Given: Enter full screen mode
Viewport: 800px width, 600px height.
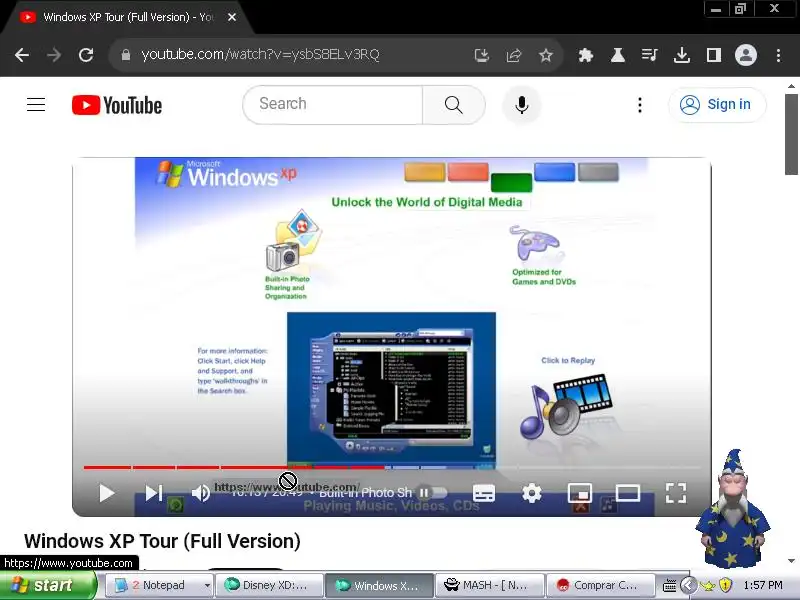Looking at the screenshot, I should point(676,493).
